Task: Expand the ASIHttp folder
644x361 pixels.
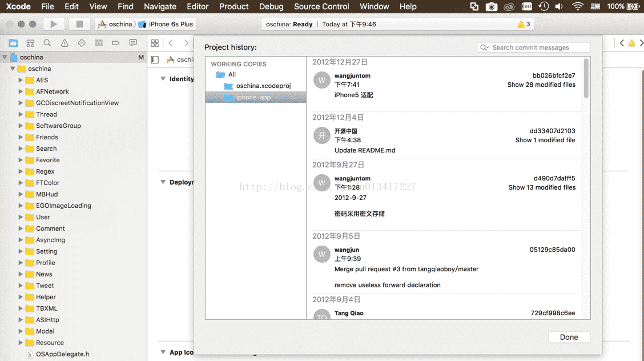Action: (21, 320)
